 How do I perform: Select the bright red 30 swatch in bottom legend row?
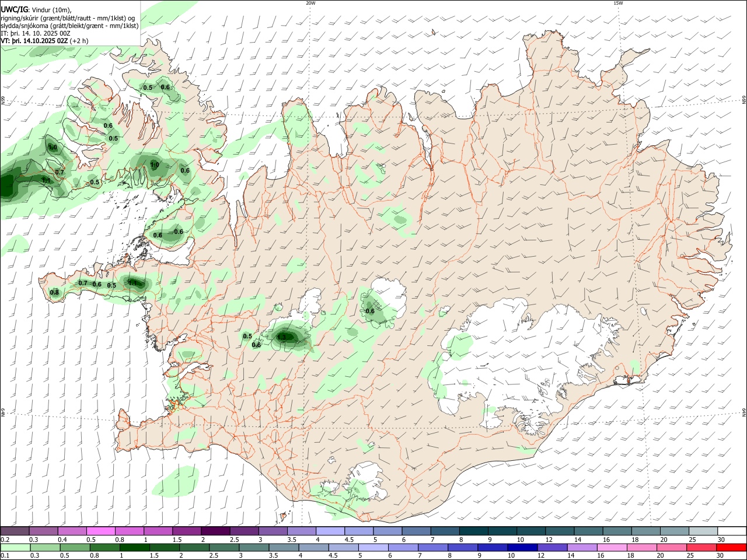(x=731, y=548)
